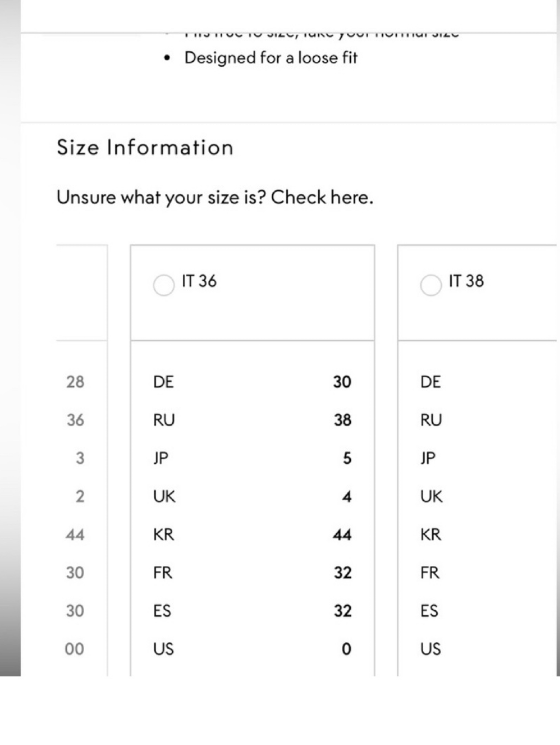Click the UK 4 value in IT 36 card

pyautogui.click(x=347, y=496)
